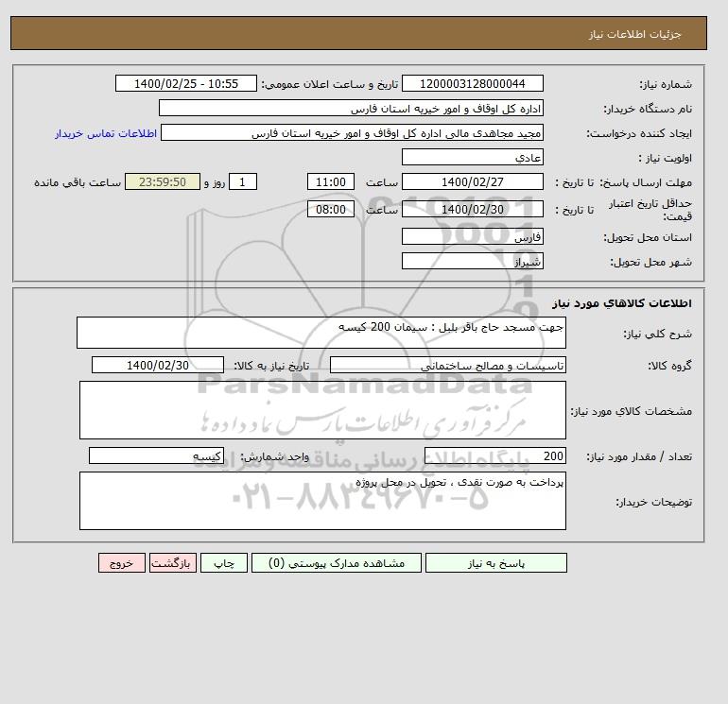728x704 pixels.
Task: Click the price validity date field beside the 08:00 time
Action: coord(472,209)
